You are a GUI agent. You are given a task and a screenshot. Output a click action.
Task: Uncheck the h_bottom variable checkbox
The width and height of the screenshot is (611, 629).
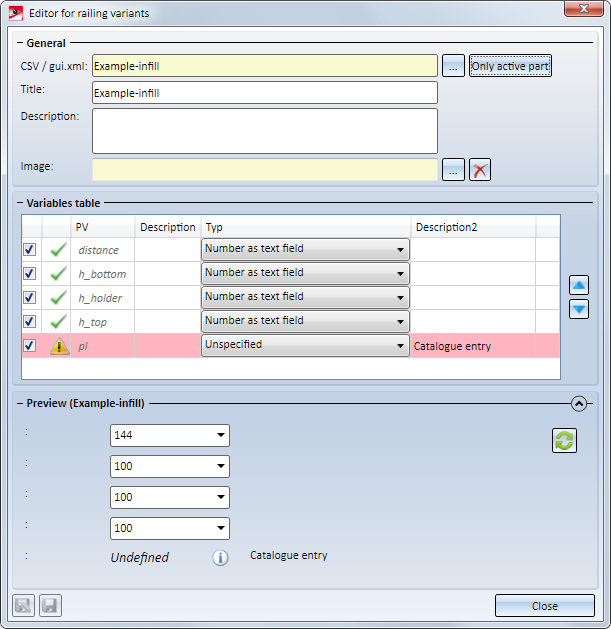click(30, 274)
